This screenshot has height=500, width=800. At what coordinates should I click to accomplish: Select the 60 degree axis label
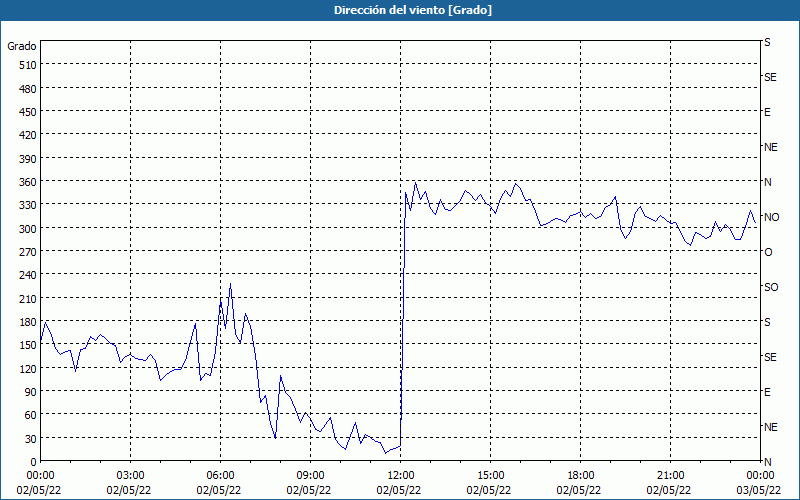tap(31, 415)
